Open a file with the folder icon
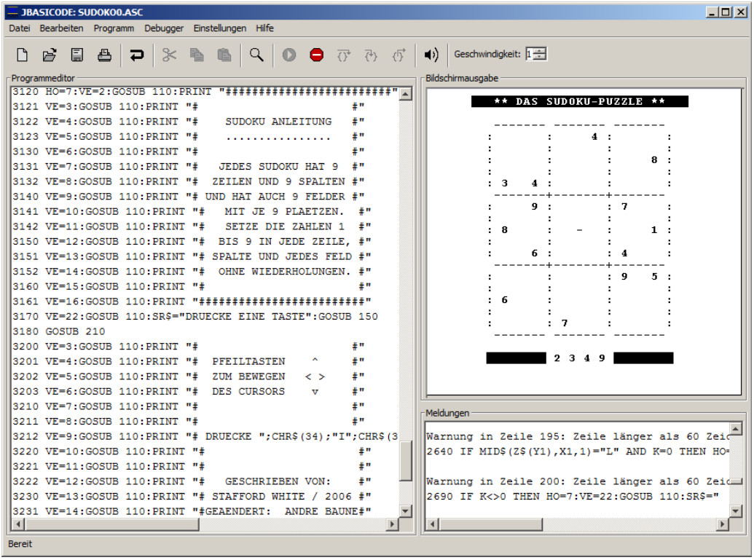 tap(50, 55)
